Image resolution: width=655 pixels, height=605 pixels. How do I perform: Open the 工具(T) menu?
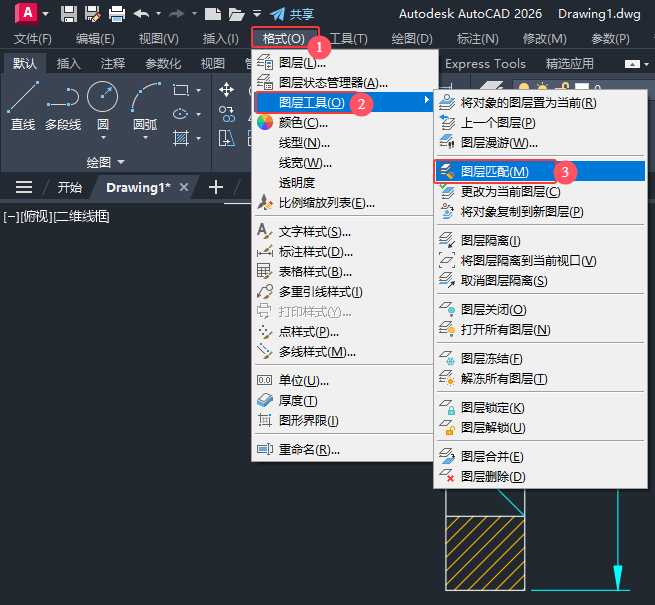(348, 39)
